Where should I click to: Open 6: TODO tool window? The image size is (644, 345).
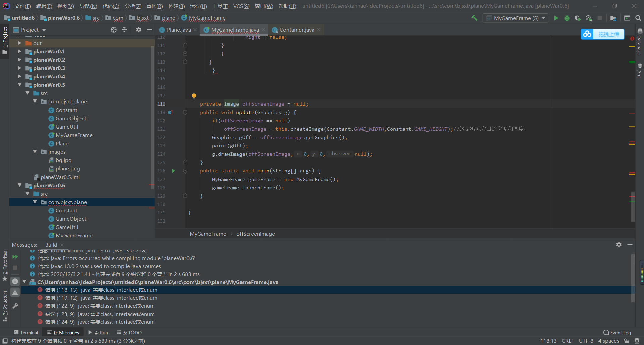tap(129, 333)
